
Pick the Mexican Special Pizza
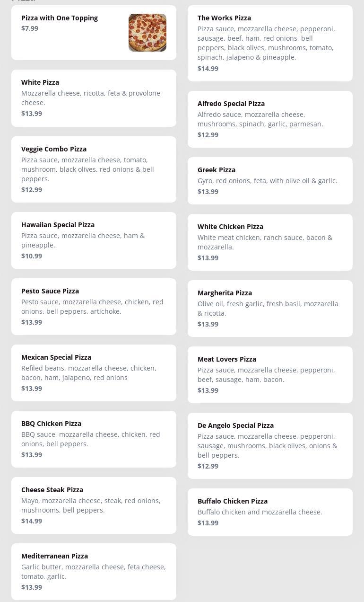click(94, 372)
